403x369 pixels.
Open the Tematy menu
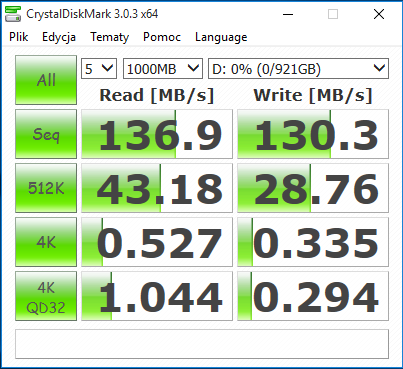(109, 37)
